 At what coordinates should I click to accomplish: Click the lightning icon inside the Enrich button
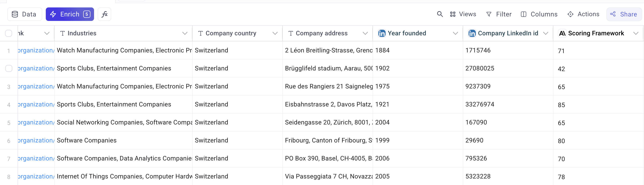pos(53,14)
